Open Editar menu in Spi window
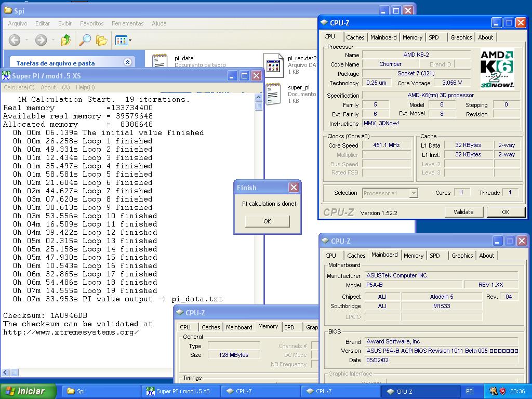The width and height of the screenshot is (532, 399). pyautogui.click(x=43, y=23)
